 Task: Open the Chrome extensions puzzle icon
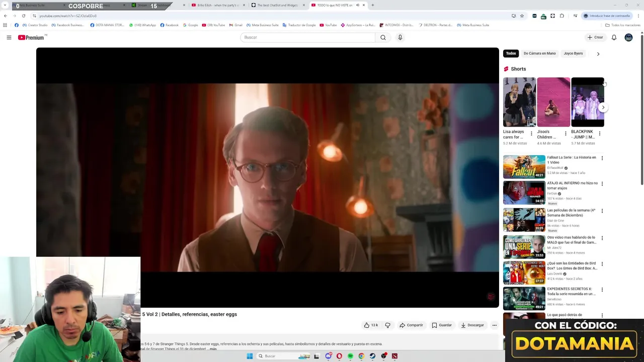[x=561, y=16]
